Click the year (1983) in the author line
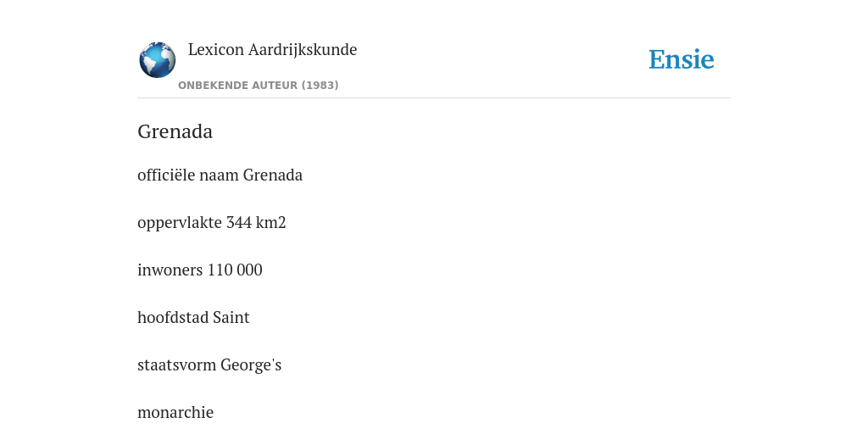The height and width of the screenshot is (434, 868). pos(320,86)
